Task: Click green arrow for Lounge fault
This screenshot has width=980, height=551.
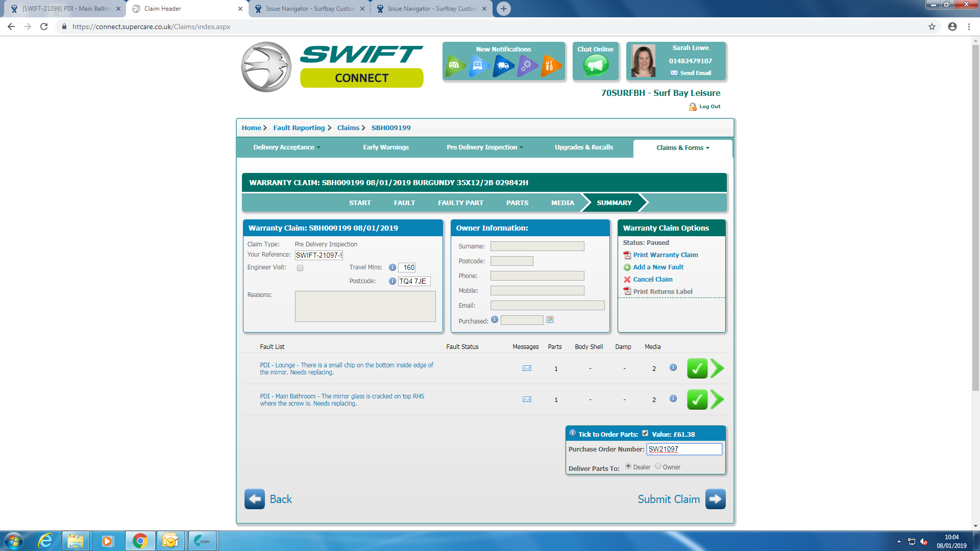Action: pos(717,368)
